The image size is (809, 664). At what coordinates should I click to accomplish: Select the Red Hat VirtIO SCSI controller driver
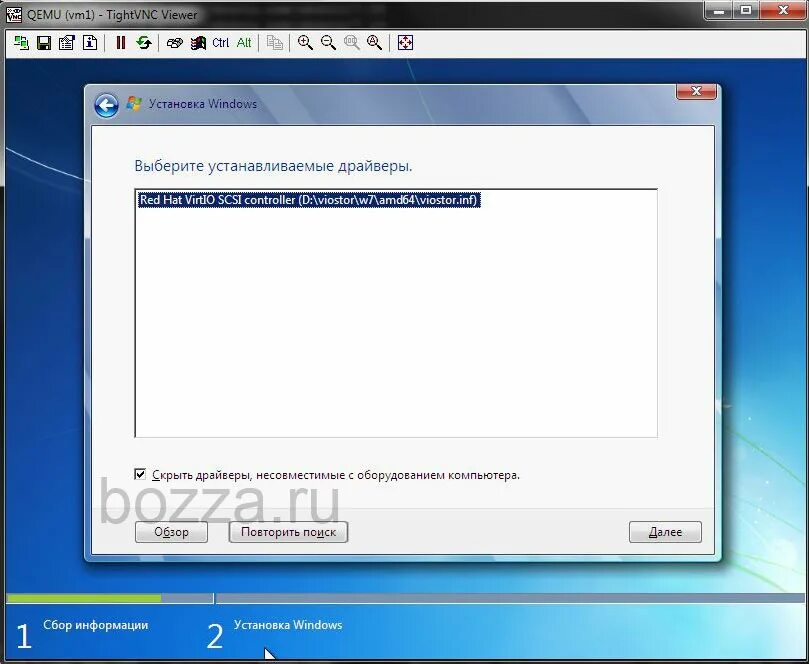pyautogui.click(x=310, y=200)
